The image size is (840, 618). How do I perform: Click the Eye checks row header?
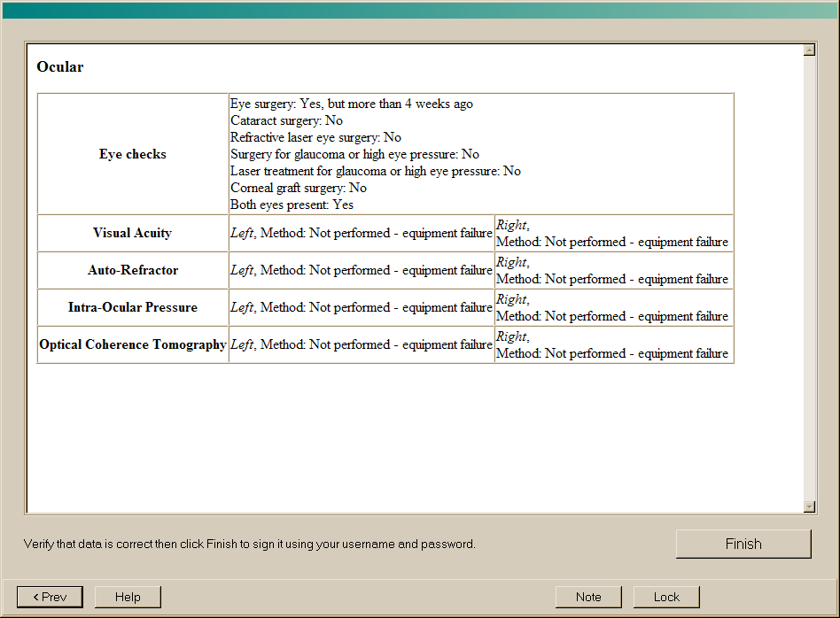tap(133, 154)
